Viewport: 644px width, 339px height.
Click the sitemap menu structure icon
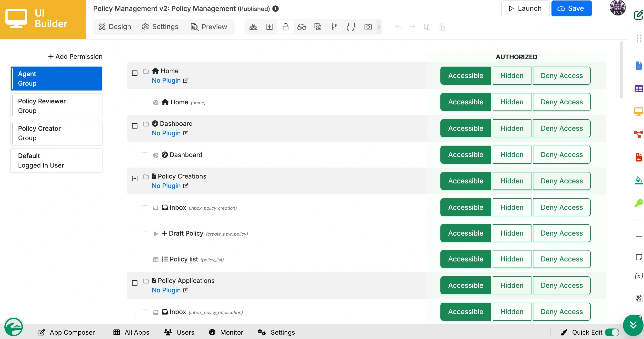coord(253,27)
